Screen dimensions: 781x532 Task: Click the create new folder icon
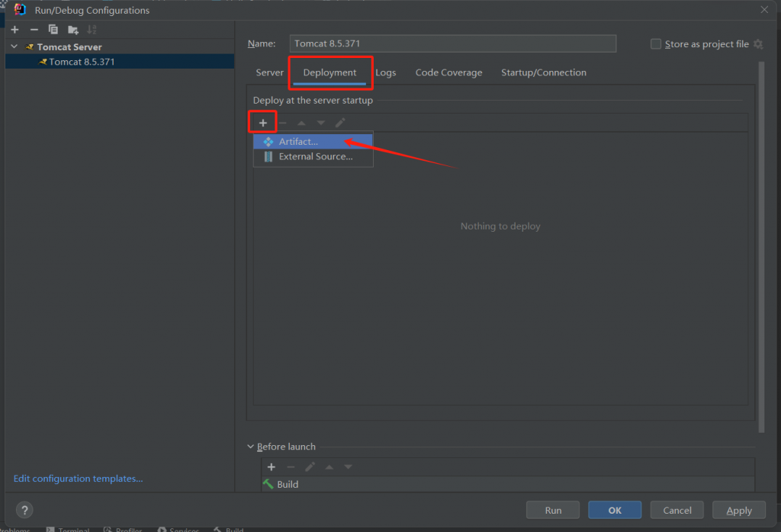pos(72,30)
